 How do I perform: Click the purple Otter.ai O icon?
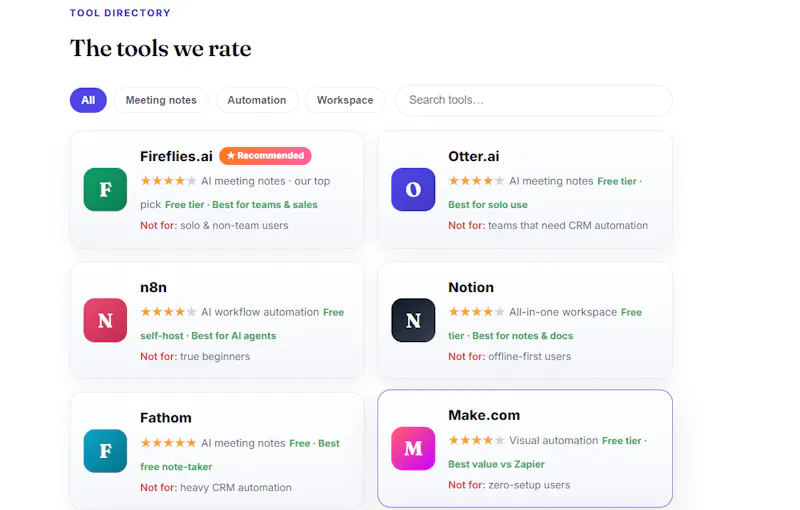point(413,190)
